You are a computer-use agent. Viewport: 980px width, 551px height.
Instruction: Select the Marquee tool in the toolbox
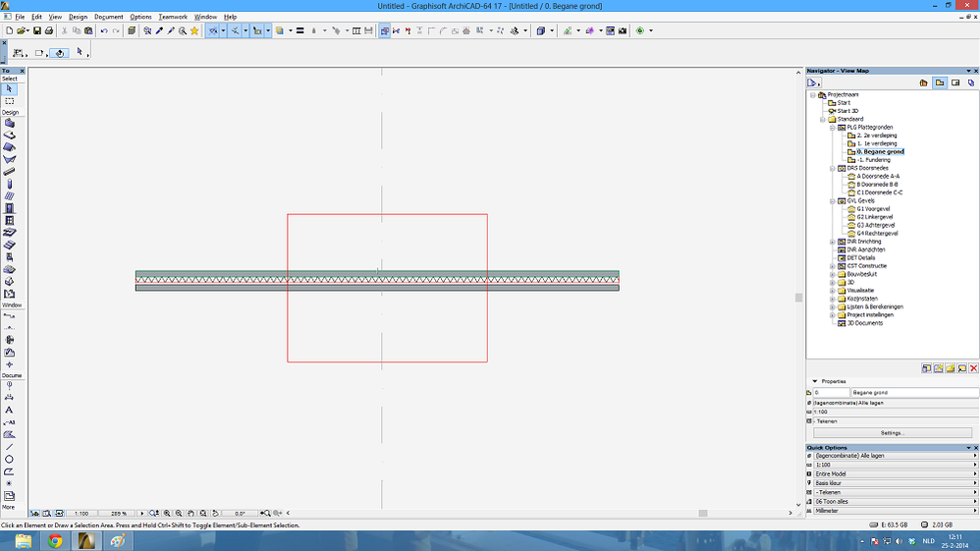(10, 101)
